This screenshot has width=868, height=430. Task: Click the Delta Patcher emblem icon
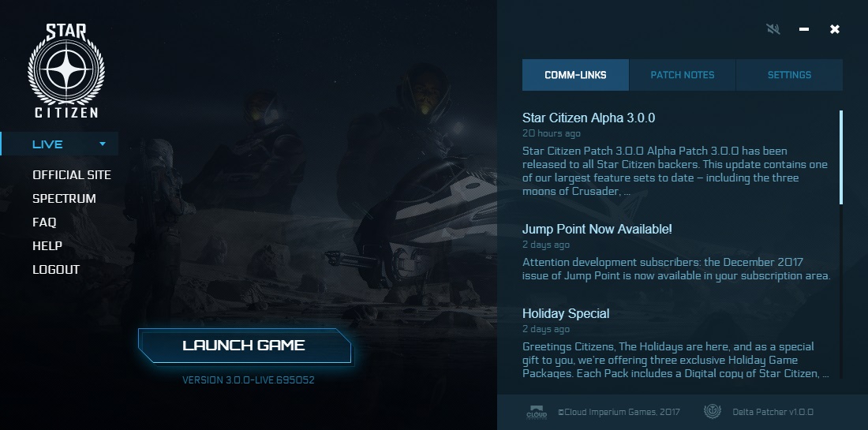click(712, 411)
